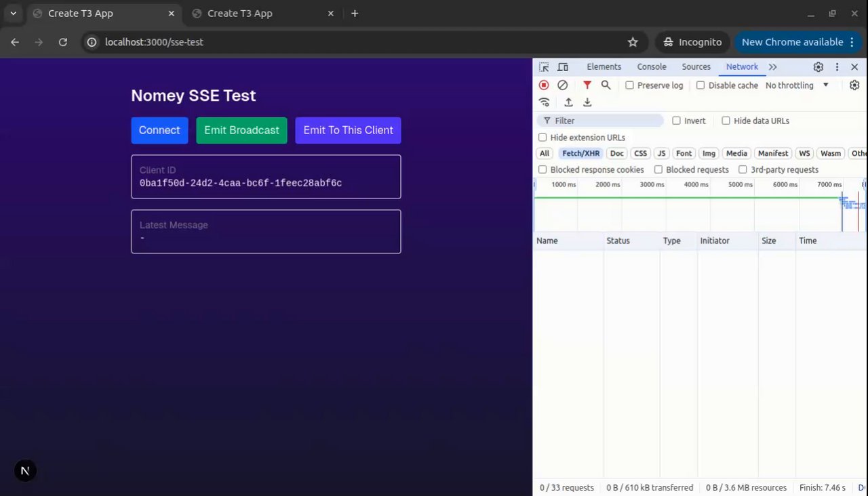Select the Network tab
The image size is (868, 496).
(x=742, y=67)
